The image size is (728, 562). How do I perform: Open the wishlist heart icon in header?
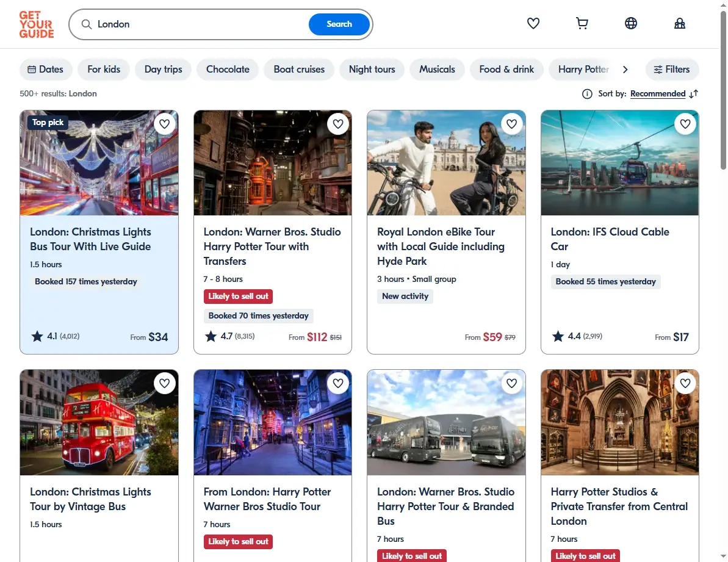click(x=533, y=23)
